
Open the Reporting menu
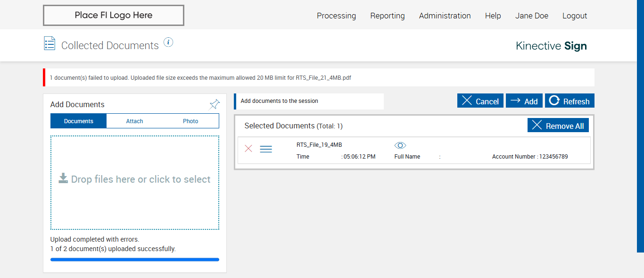(x=388, y=16)
